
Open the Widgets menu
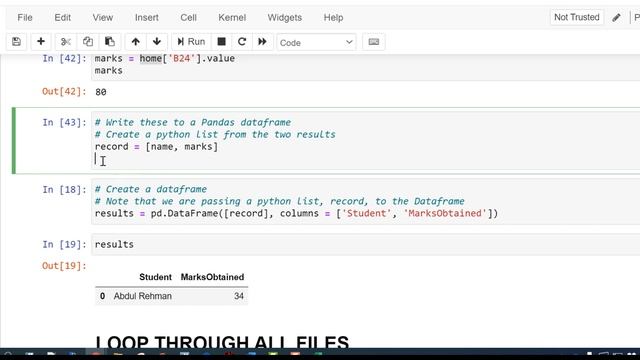(284, 18)
